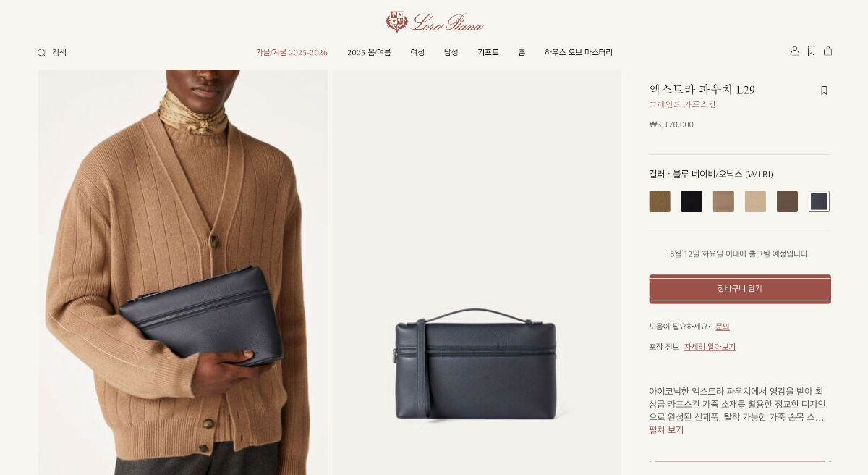The width and height of the screenshot is (868, 475).
Task: Select the dark brown color swatch
Action: (787, 201)
